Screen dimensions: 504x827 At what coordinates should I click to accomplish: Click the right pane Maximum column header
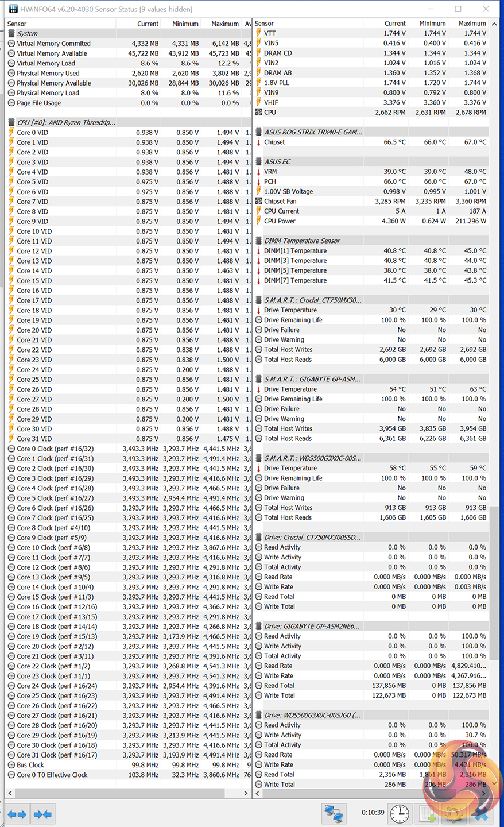pyautogui.click(x=468, y=24)
